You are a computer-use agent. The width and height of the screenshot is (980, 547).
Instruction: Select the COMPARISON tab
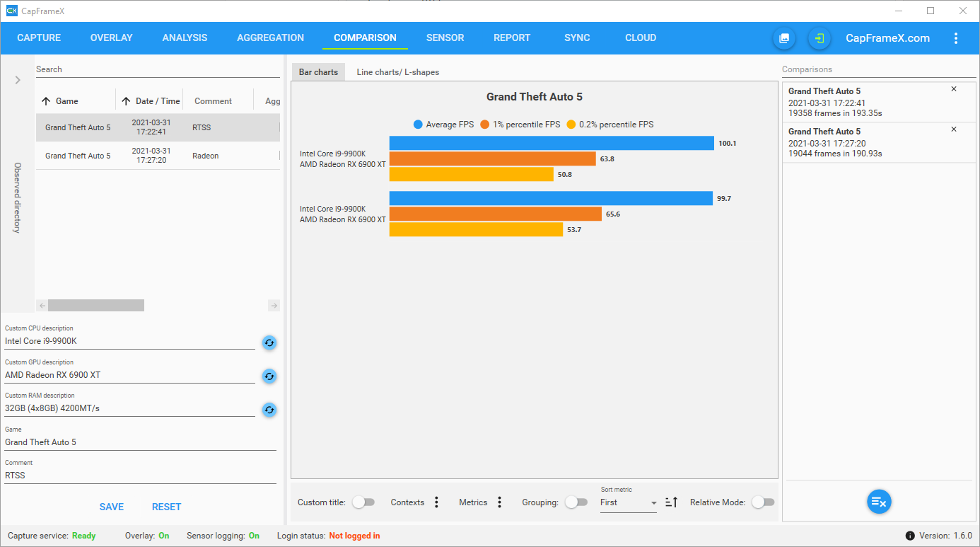click(x=365, y=38)
